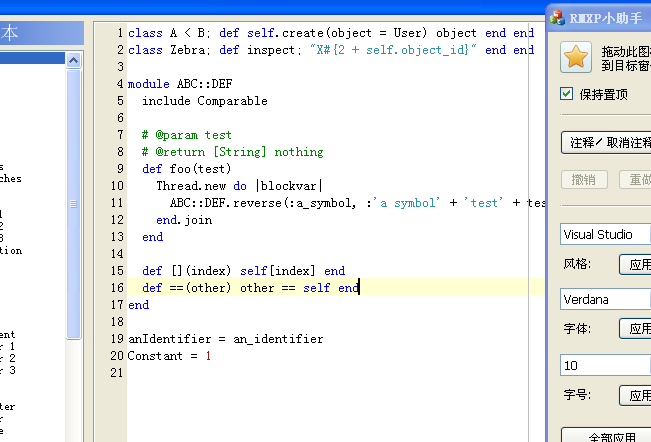
Task: Click '# @return [String] nothing' comment
Action: pos(232,152)
